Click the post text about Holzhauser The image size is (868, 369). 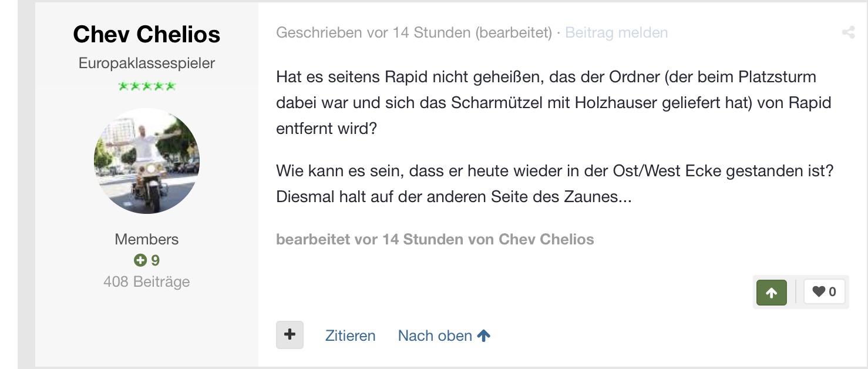554,103
